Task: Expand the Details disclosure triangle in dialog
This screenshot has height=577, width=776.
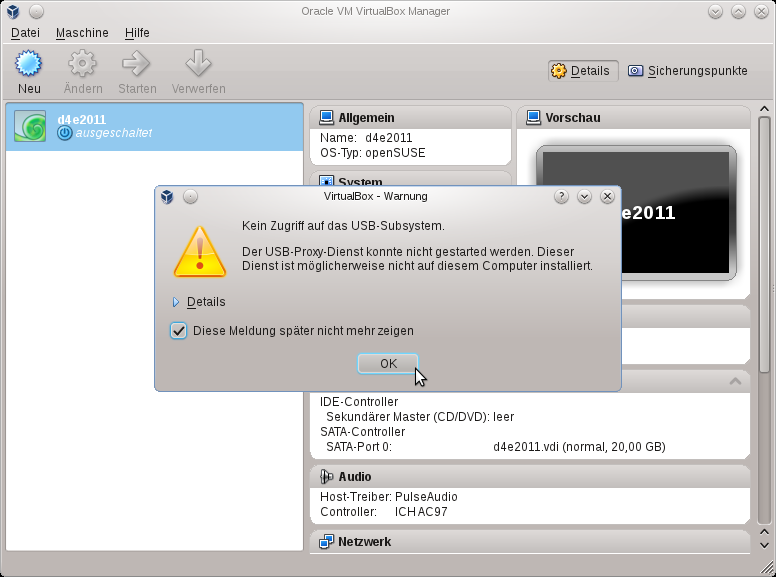Action: pyautogui.click(x=176, y=302)
